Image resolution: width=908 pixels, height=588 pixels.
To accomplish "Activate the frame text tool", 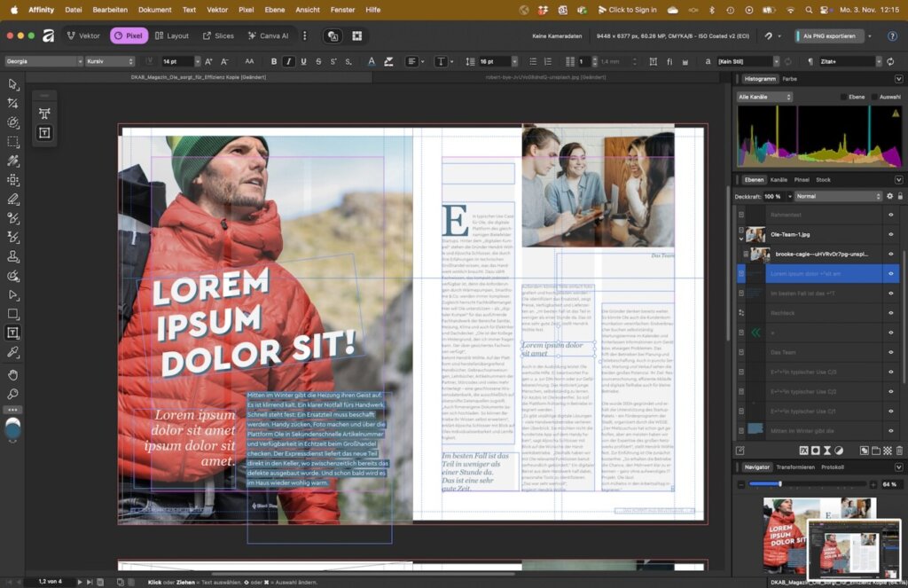I will [x=13, y=333].
